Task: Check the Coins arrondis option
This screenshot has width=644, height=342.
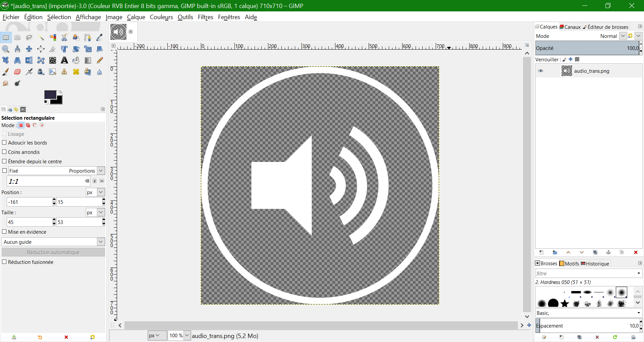Action: point(4,152)
